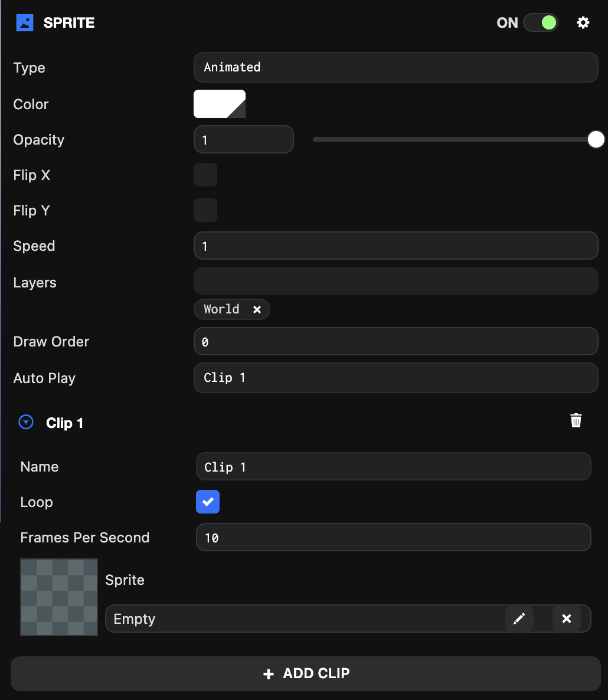Clear the sprite asset with the X icon
Viewport: 608px width, 700px height.
pos(566,619)
